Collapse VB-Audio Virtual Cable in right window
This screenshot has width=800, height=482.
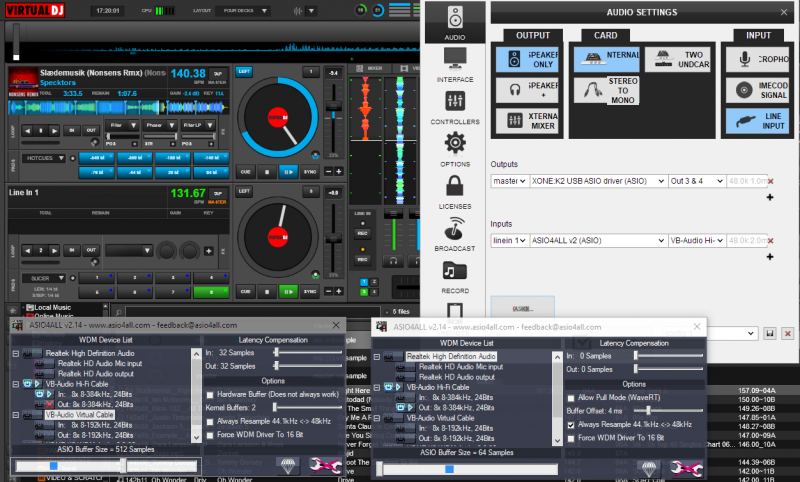(377, 418)
